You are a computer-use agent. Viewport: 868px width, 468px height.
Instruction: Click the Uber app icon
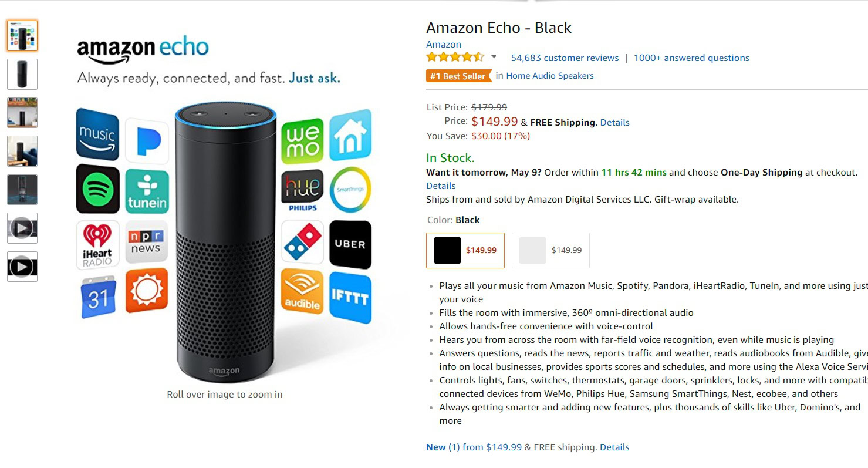350,244
